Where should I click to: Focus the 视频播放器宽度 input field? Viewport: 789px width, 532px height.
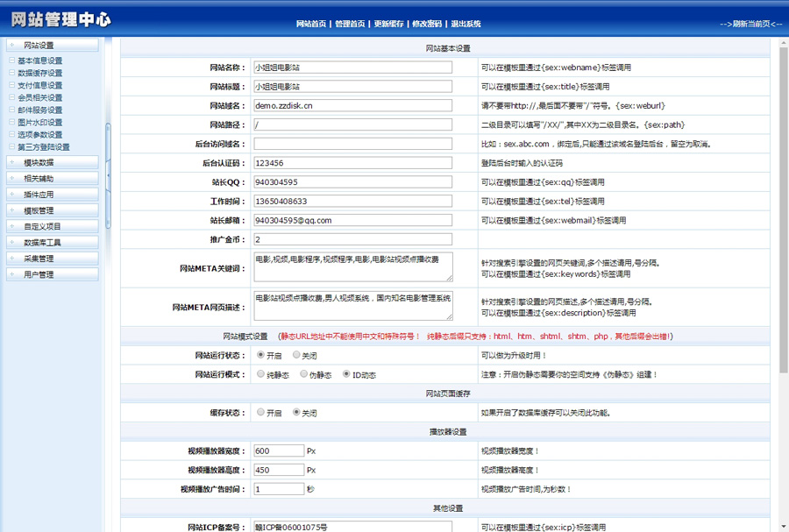pyautogui.click(x=278, y=450)
